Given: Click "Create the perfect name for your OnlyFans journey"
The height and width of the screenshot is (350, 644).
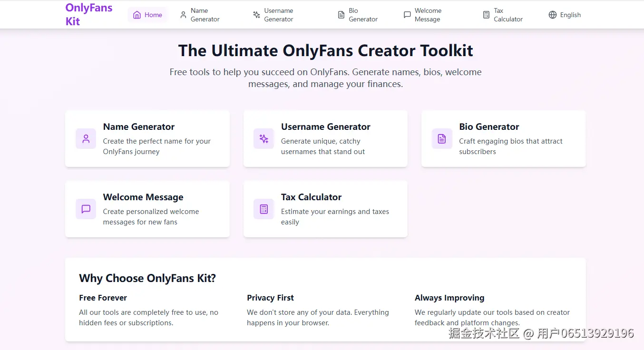Looking at the screenshot, I should pos(157,146).
